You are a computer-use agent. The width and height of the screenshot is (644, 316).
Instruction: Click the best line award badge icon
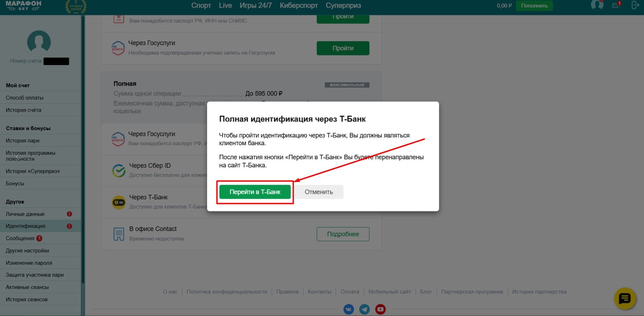click(76, 6)
